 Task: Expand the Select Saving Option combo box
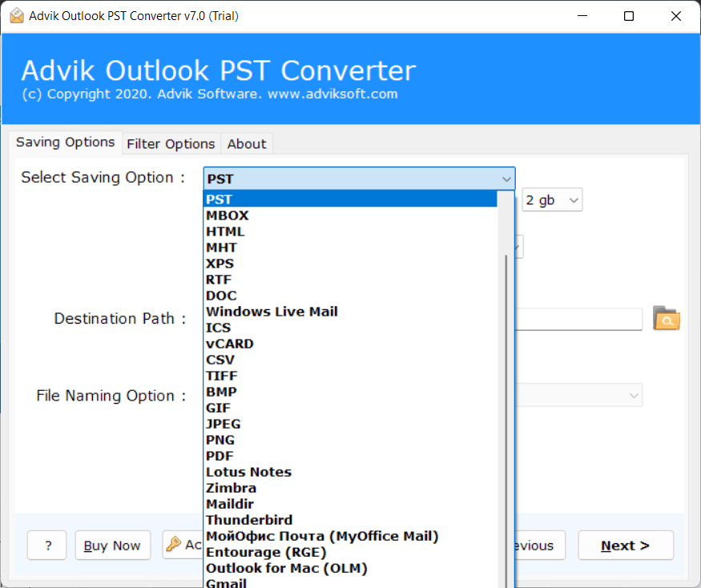359,179
